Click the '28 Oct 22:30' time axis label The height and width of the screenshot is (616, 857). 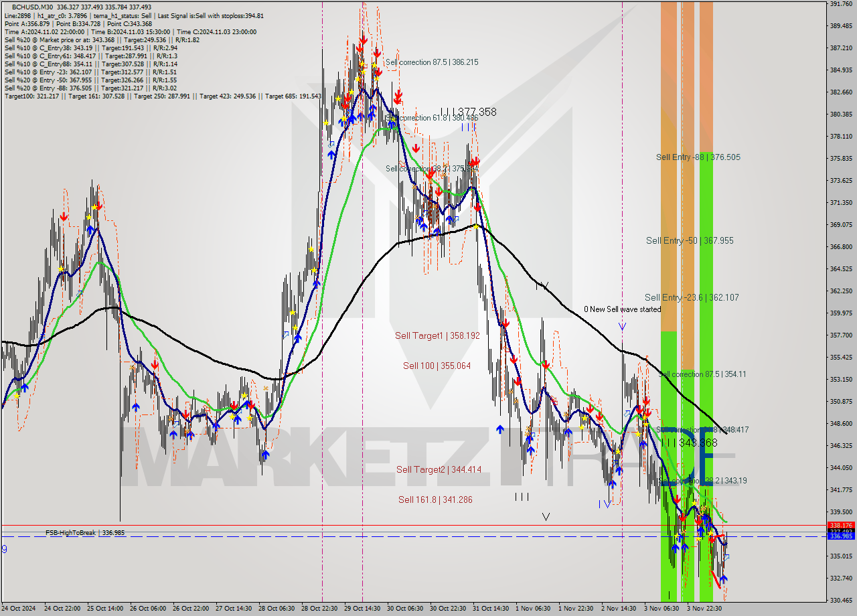coord(319,609)
